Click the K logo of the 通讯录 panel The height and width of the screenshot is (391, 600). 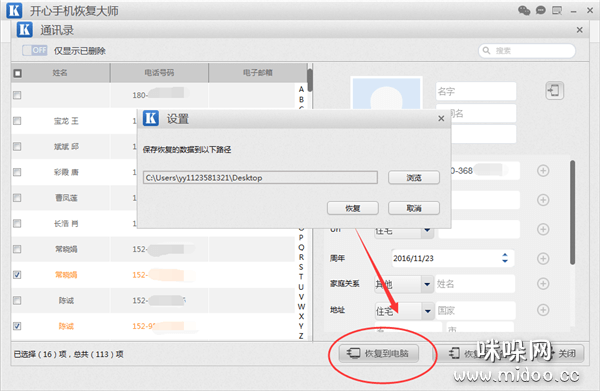[x=25, y=30]
